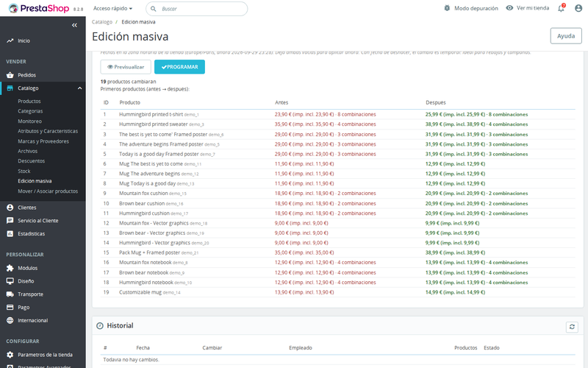588x368 pixels.
Task: Click the Previsualizar button
Action: coord(126,67)
